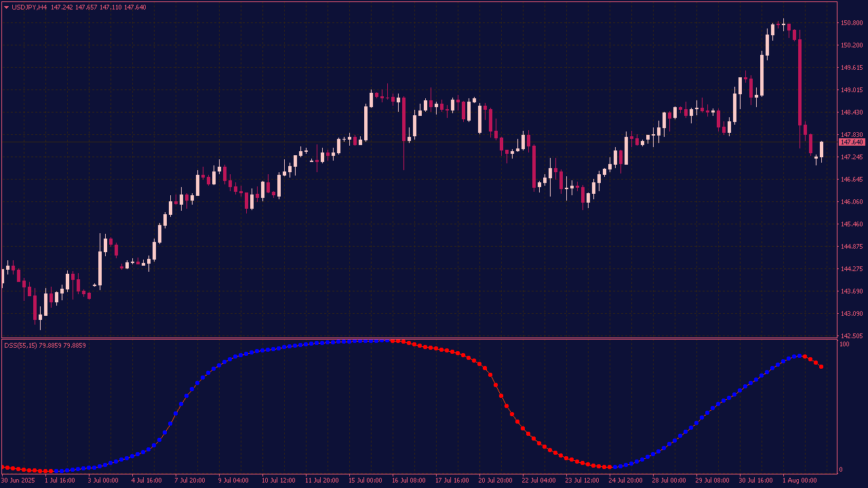Viewport: 868px width, 488px height.
Task: Click the first red dot on DSS line
Action: click(3, 467)
